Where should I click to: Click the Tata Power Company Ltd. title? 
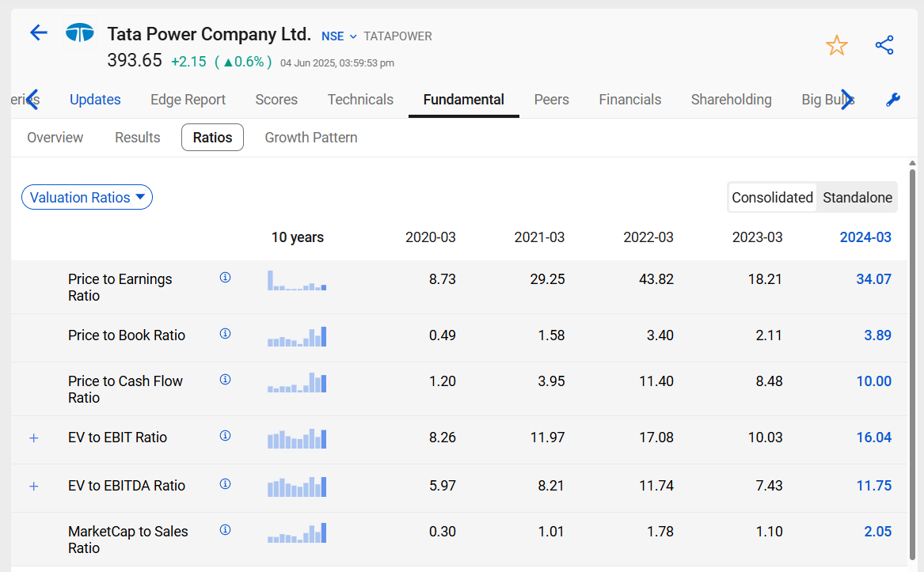coord(208,34)
